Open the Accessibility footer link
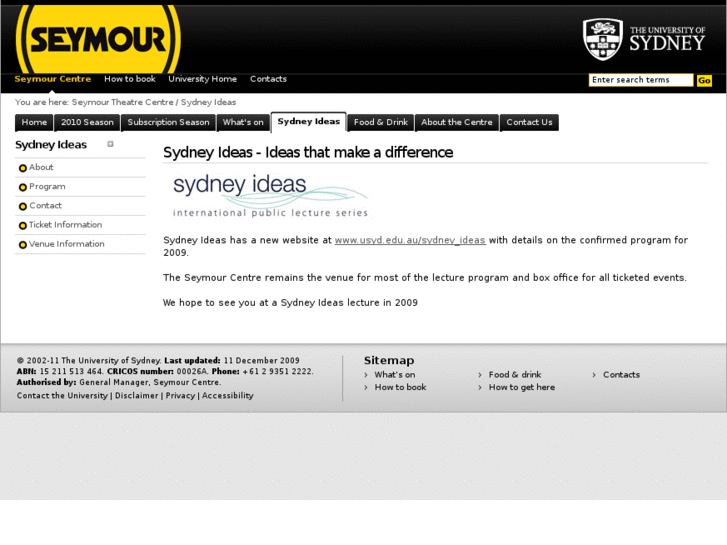 (228, 396)
